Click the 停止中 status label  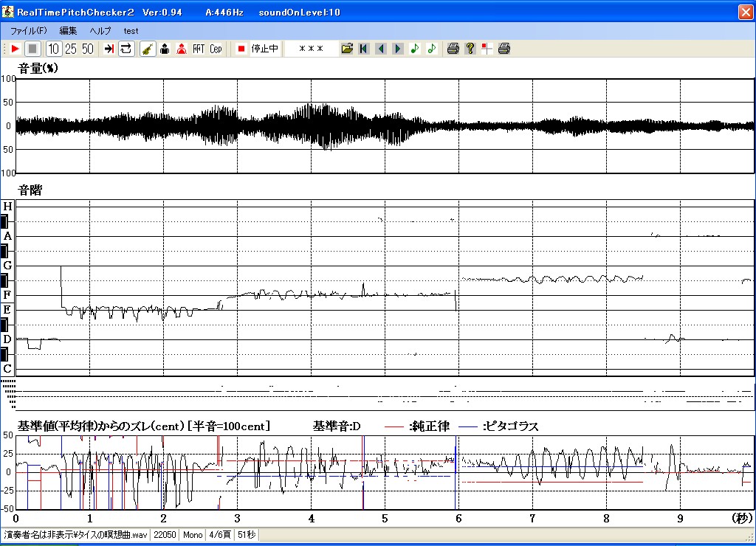[265, 49]
